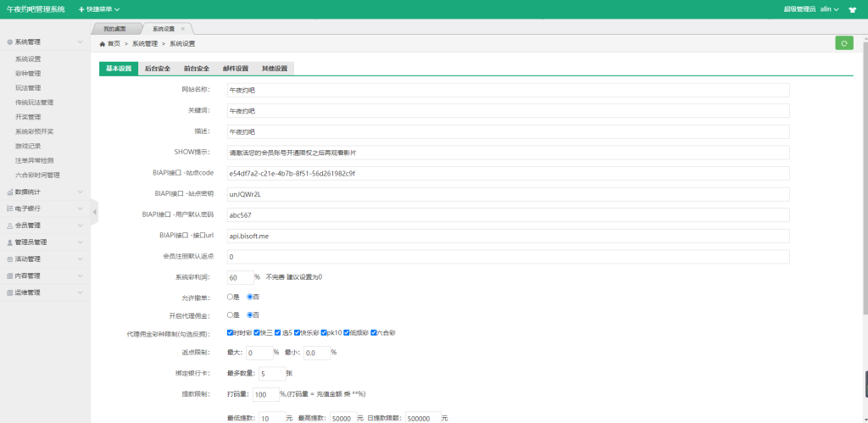Uncheck the 六合彩 checkbox

pos(374,333)
